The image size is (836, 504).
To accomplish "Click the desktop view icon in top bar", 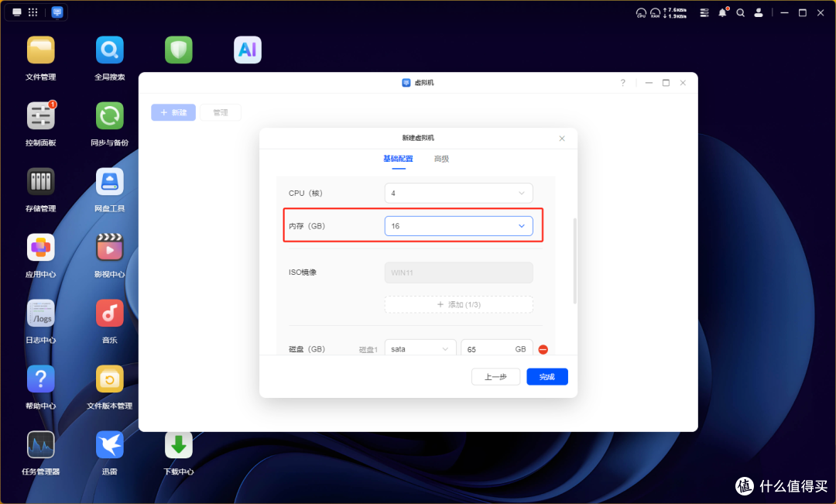I will pos(17,12).
